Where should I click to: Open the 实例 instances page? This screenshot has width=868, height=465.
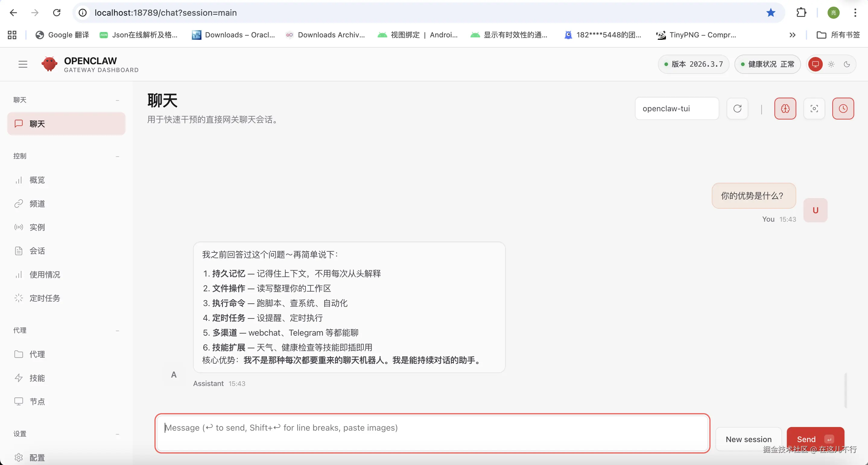(x=37, y=227)
